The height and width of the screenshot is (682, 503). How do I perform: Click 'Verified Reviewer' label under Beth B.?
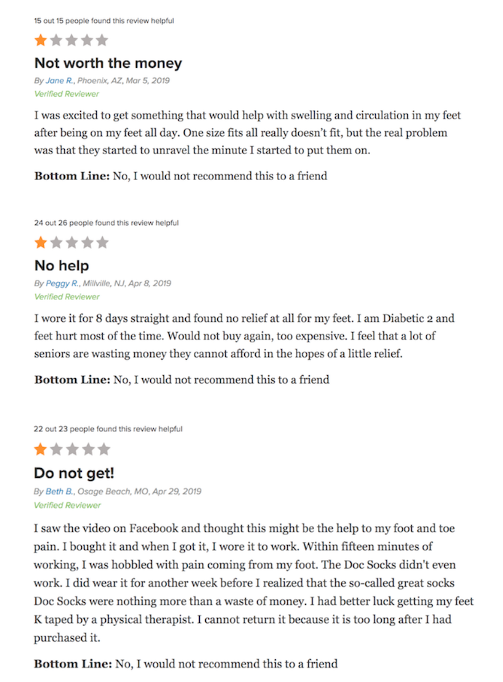point(67,505)
